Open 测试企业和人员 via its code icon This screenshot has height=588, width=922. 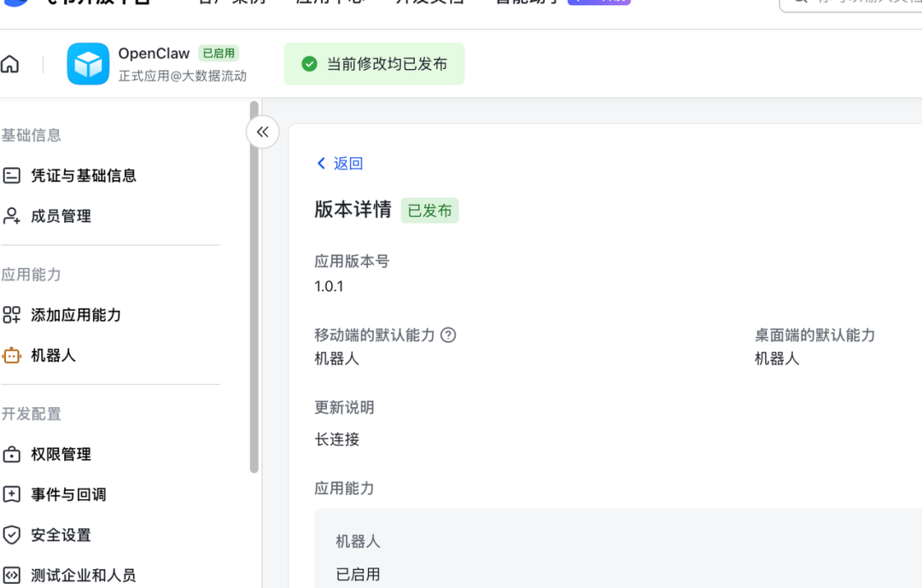pyautogui.click(x=12, y=574)
